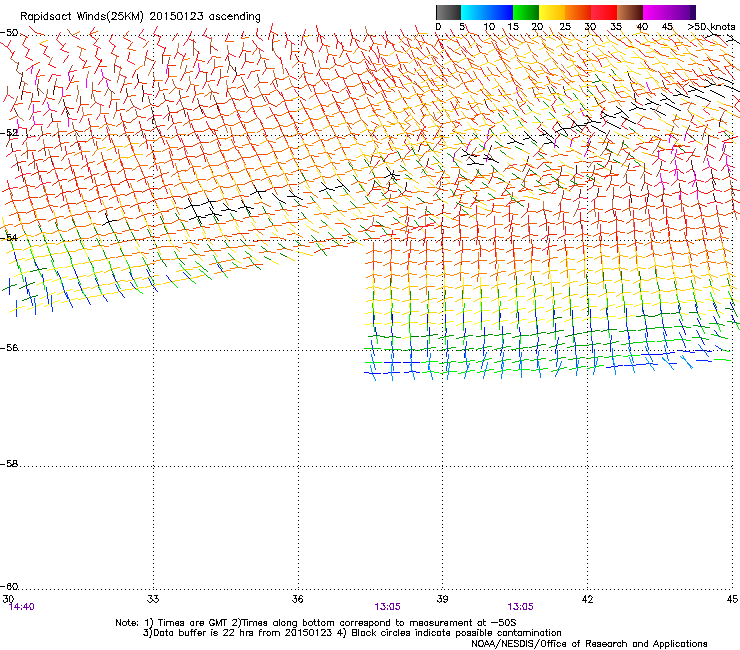Pick the red 30-35 knots legend swatch
740x650 pixels.
(x=604, y=12)
